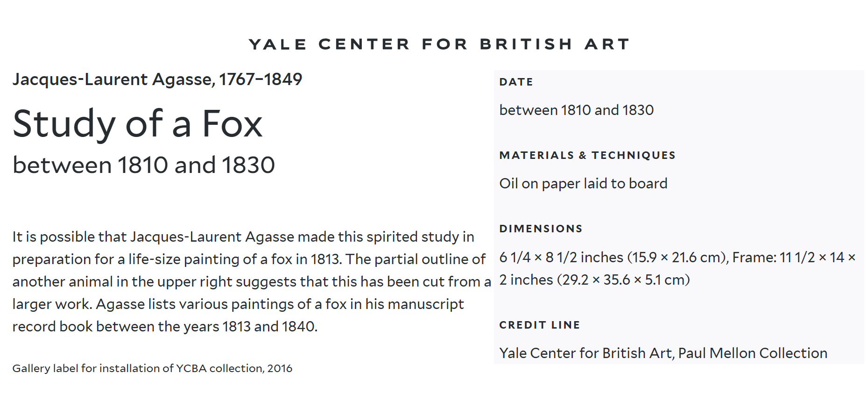Image resolution: width=868 pixels, height=409 pixels.
Task: Click the Credit Line heading
Action: [539, 325]
